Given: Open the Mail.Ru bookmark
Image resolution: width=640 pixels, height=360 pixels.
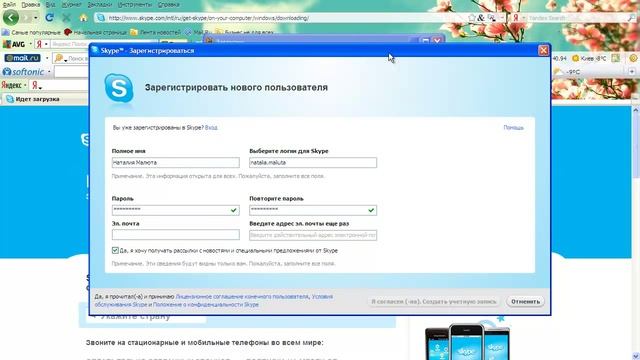Looking at the screenshot, I should [x=198, y=32].
